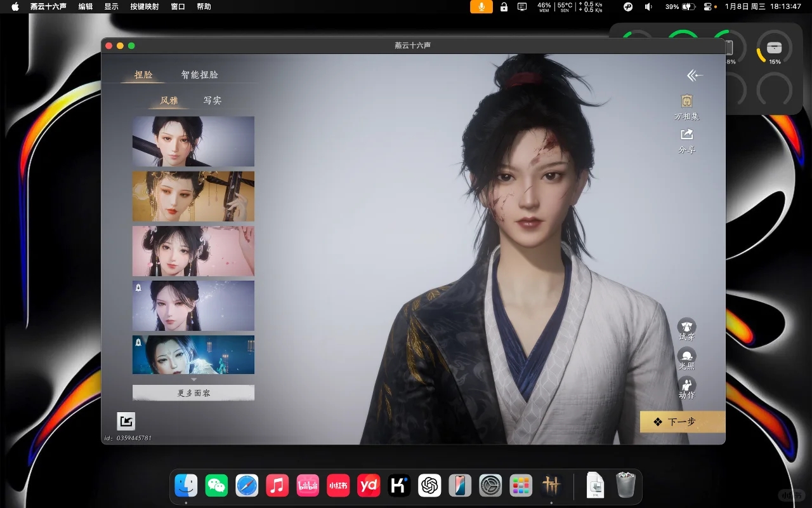Expand the arrow below face presets
812x508 pixels.
193,379
